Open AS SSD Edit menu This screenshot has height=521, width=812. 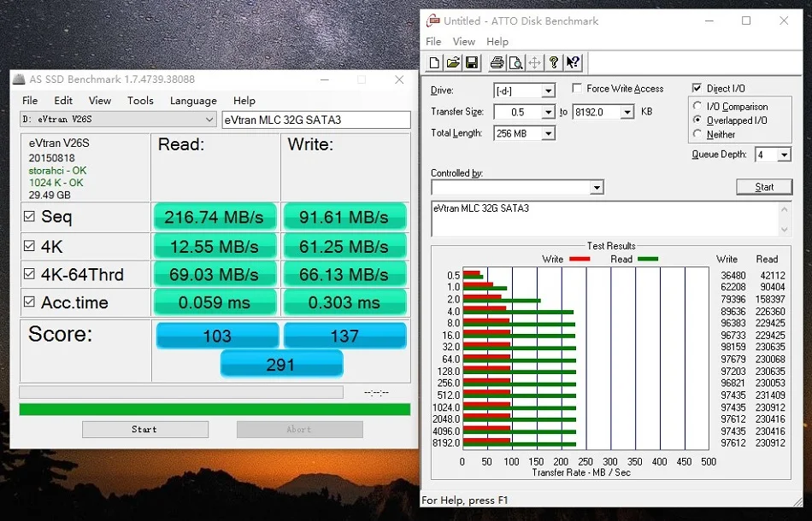pyautogui.click(x=63, y=101)
